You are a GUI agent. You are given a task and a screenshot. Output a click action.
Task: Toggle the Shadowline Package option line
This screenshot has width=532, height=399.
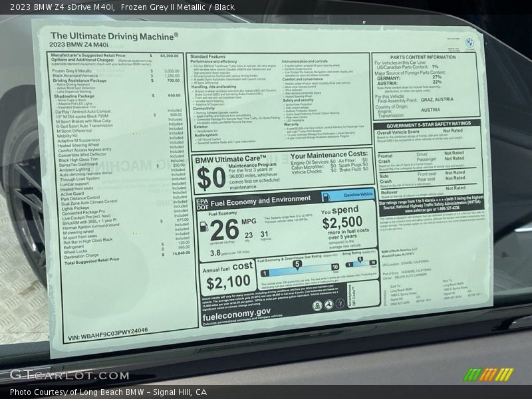click(75, 96)
